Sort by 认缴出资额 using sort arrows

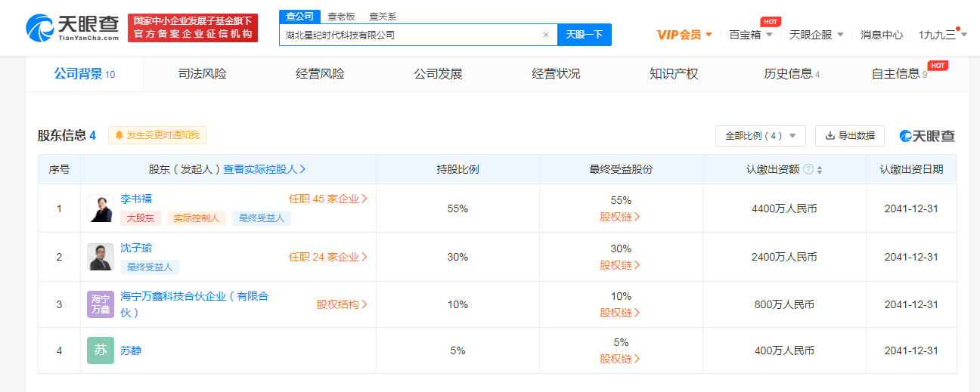(820, 169)
